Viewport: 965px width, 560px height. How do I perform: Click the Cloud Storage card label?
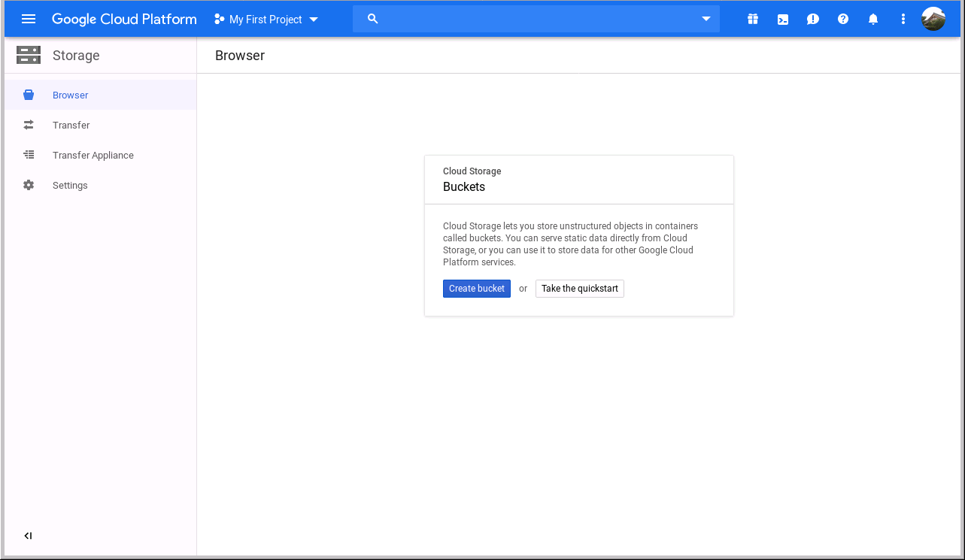[x=472, y=171]
